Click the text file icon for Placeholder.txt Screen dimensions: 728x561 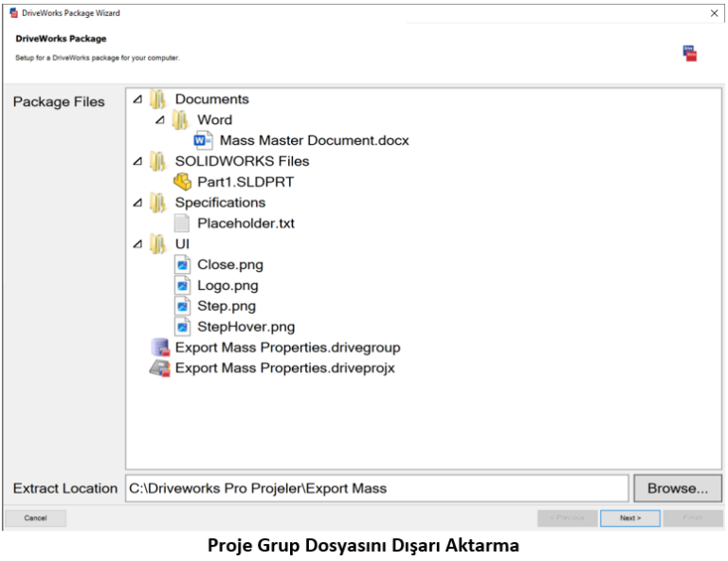coord(182,224)
